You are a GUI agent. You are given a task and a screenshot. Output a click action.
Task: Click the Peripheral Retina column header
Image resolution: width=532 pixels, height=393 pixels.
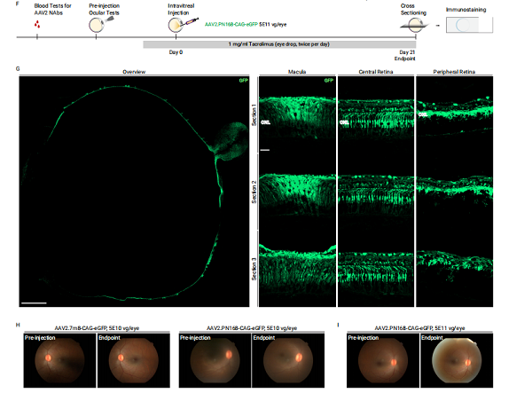(x=454, y=72)
